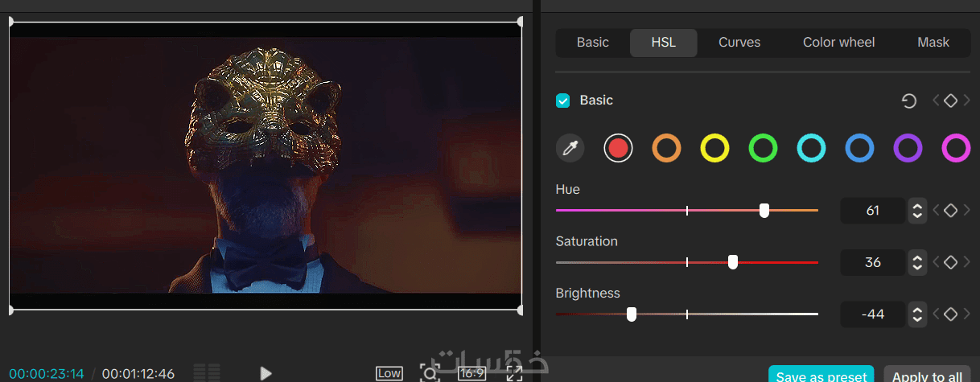This screenshot has height=382, width=980.
Task: Add a keyframe for the Brightness value
Action: 950,314
